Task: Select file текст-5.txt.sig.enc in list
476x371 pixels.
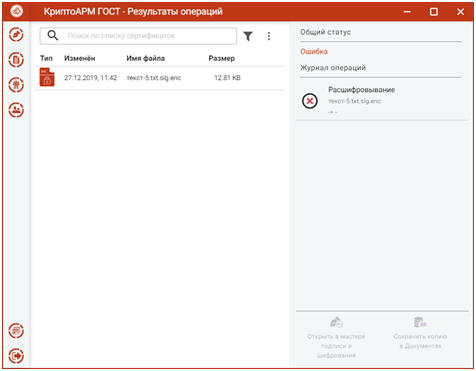Action: 154,78
